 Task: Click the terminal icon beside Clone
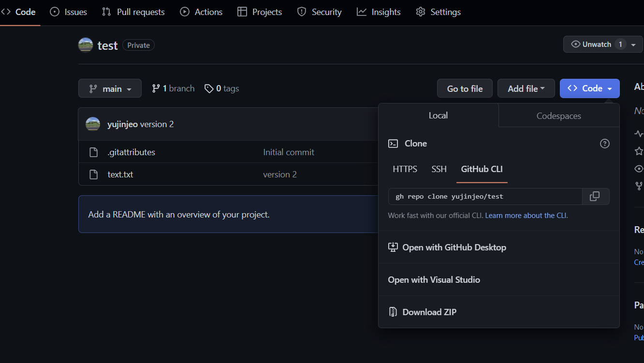pos(394,144)
